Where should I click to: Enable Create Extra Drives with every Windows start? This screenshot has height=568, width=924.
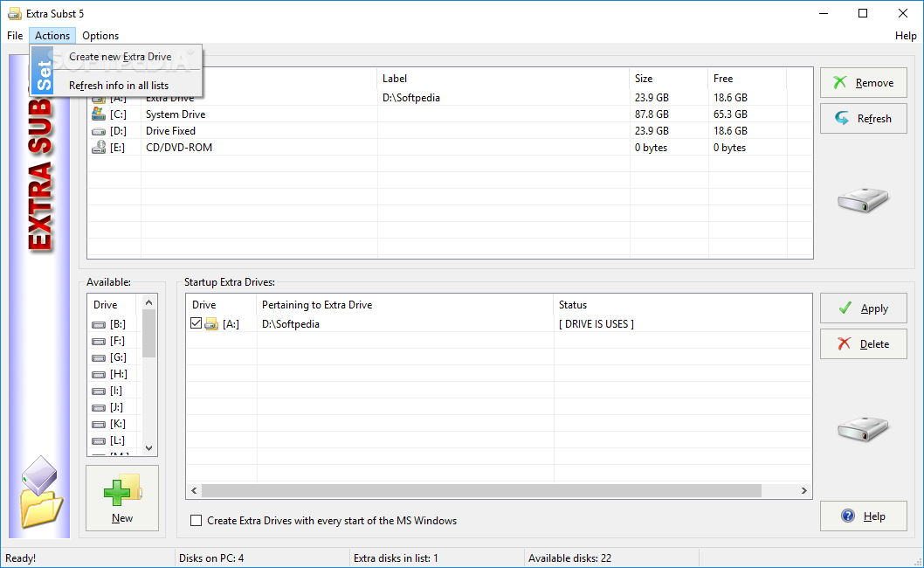(x=197, y=520)
